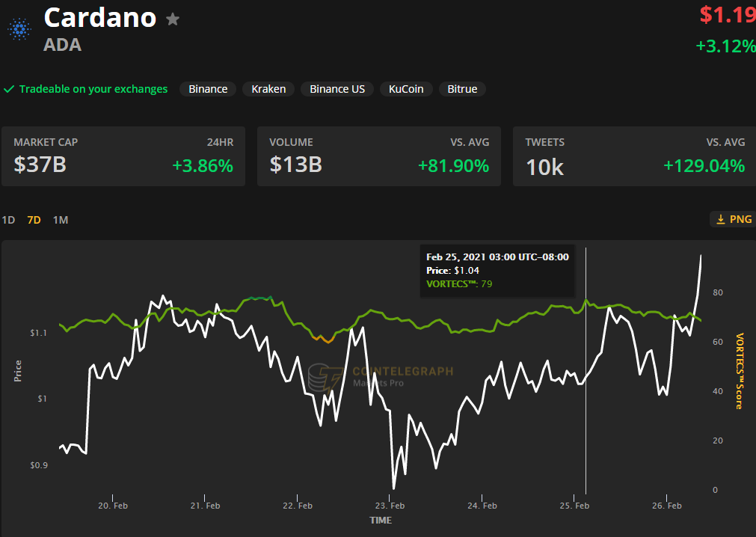756x537 pixels.
Task: Switch to the 1M timeframe
Action: coord(60,220)
